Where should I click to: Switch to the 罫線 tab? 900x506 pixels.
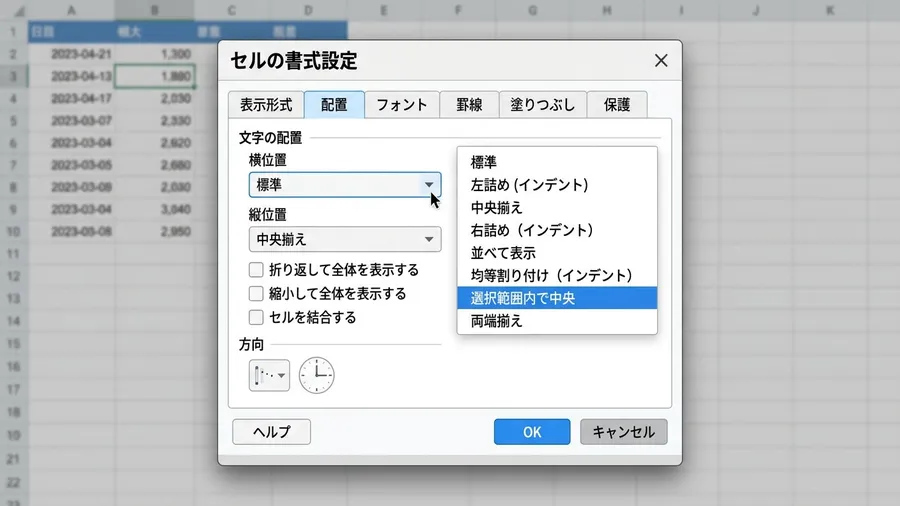coord(469,104)
